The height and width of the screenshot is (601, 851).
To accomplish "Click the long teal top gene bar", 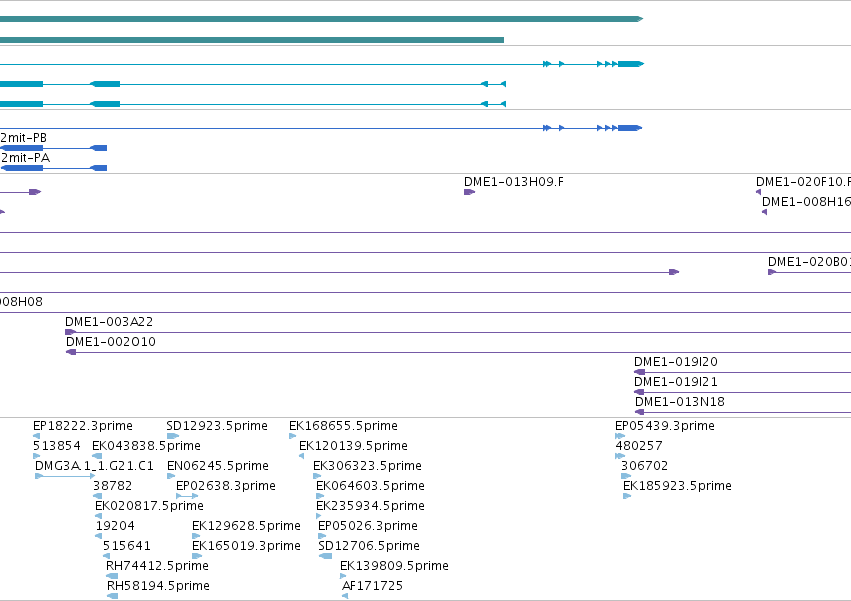I will [x=321, y=19].
